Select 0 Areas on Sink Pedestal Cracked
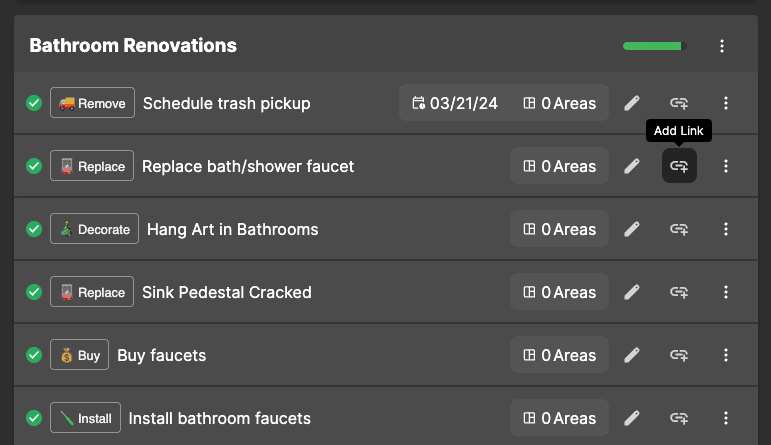This screenshot has height=445, width=771. tap(560, 292)
